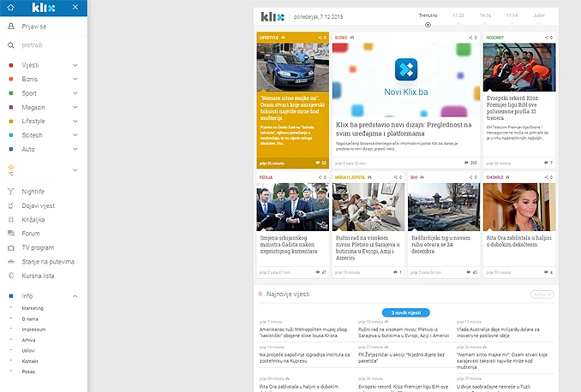The width and height of the screenshot is (581, 392).
Task: Open headline Smjena srbijanskog ministra Gašića
Action: point(289,244)
